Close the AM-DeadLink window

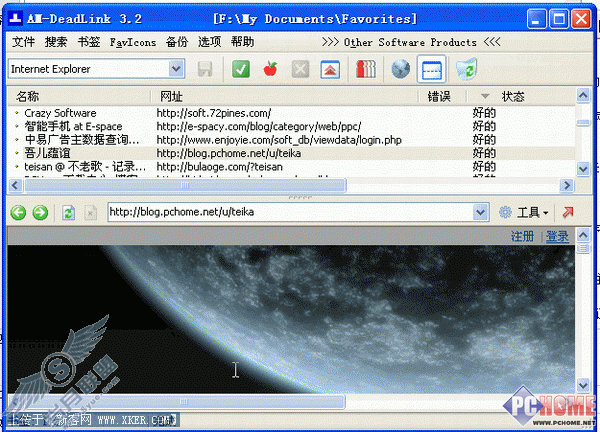(581, 18)
